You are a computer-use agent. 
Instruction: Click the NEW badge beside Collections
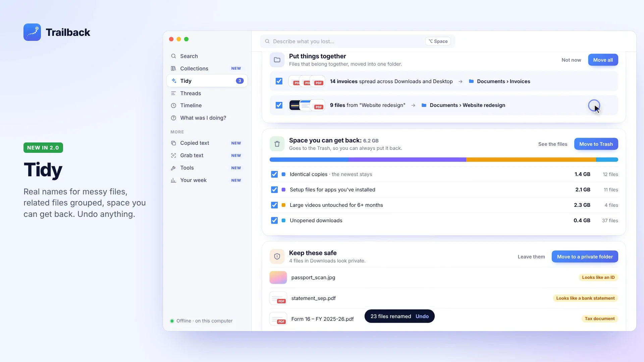tap(236, 68)
